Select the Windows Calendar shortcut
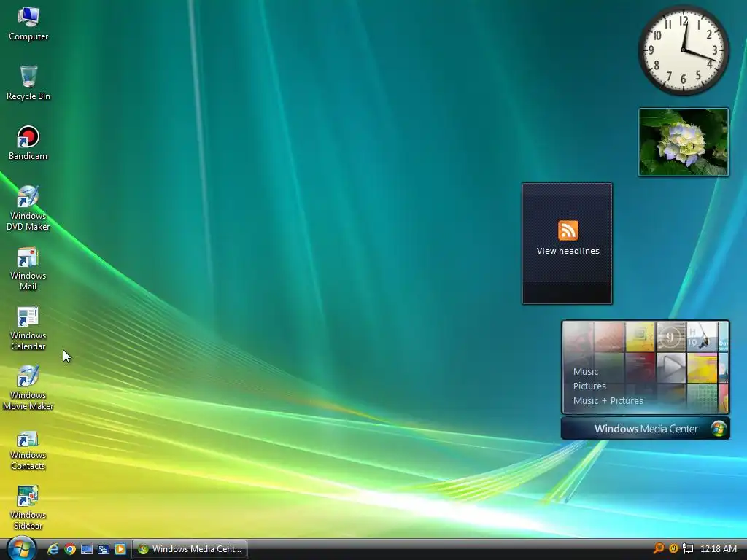The height and width of the screenshot is (560, 747). [28, 328]
